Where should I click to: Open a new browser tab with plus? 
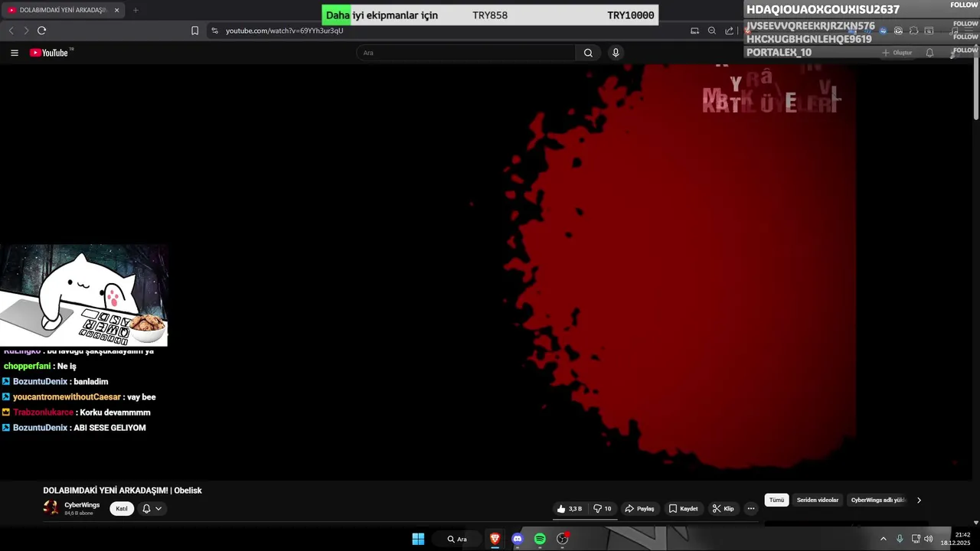click(x=136, y=10)
